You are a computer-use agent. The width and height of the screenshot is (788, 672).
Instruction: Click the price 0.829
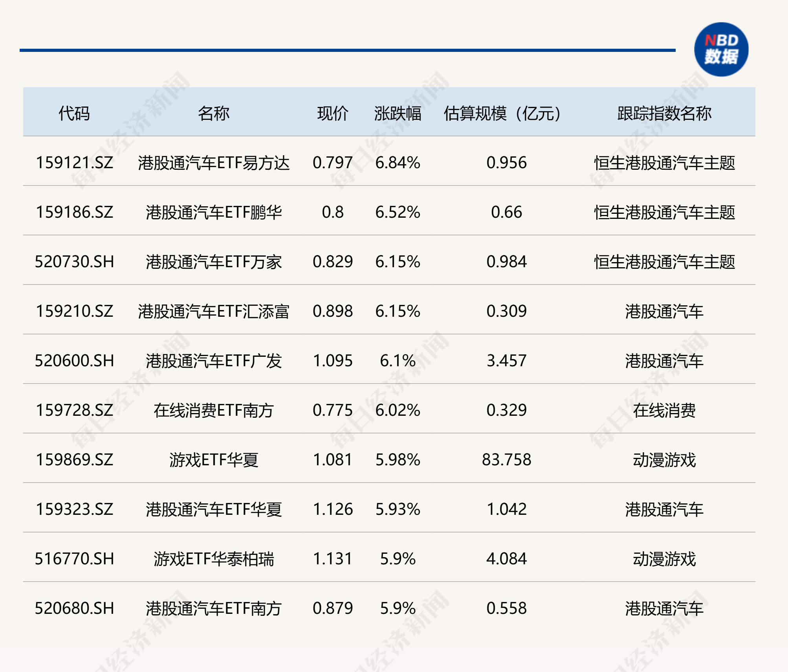[x=333, y=262]
